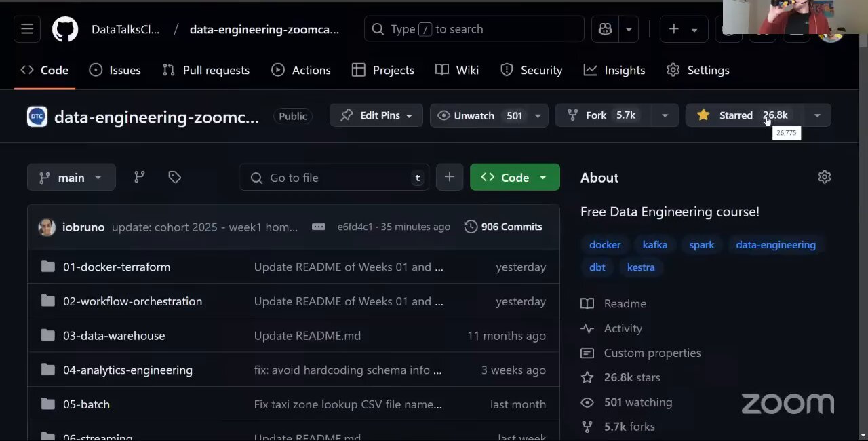The image size is (868, 441).
Task: Click the comment icon next to commit e6fd4c1
Action: point(319,227)
